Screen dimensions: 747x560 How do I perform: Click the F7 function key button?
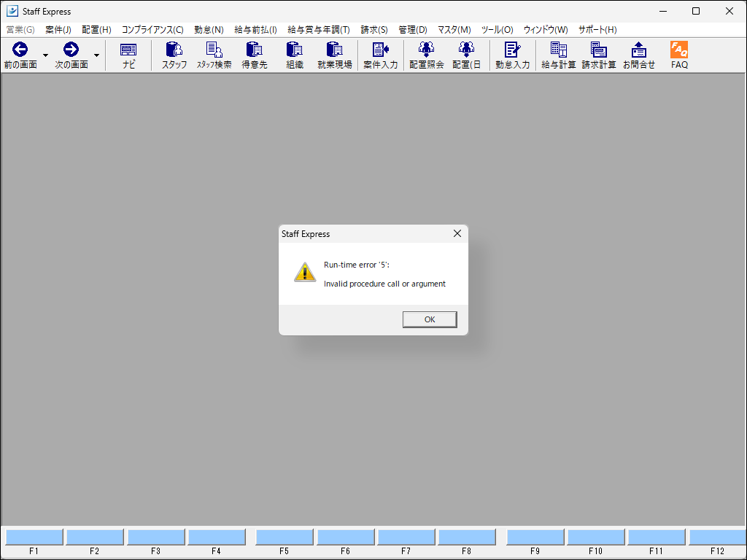(x=406, y=537)
